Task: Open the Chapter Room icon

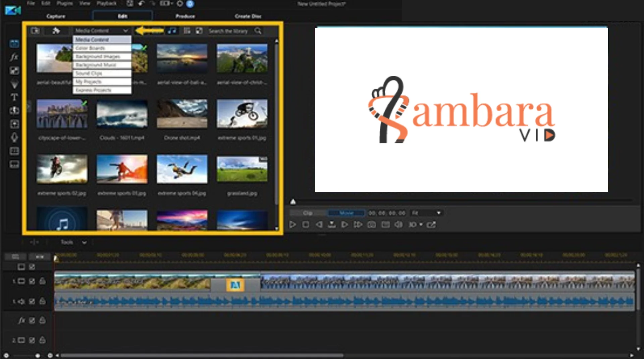Action: coord(14,151)
